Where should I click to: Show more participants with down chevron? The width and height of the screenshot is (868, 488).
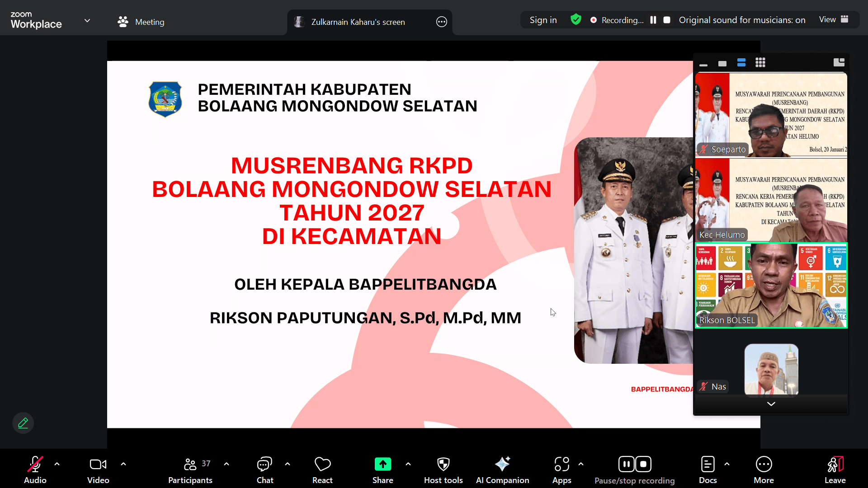pos(771,404)
